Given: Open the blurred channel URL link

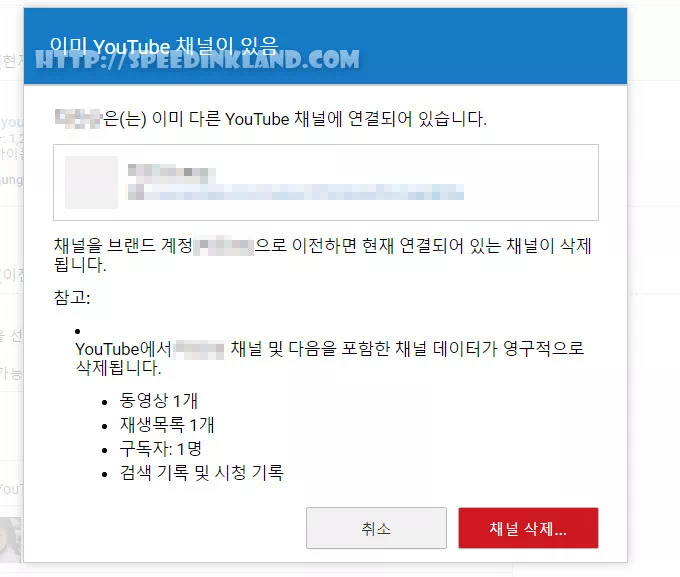Looking at the screenshot, I should (x=296, y=192).
